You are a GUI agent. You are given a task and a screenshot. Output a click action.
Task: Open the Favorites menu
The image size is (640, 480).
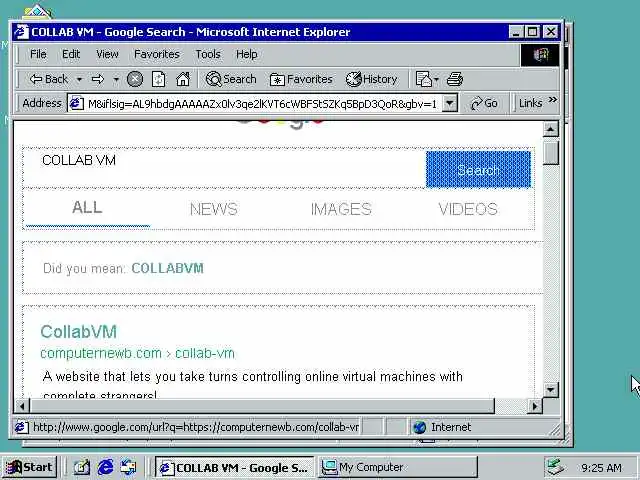[157, 54]
